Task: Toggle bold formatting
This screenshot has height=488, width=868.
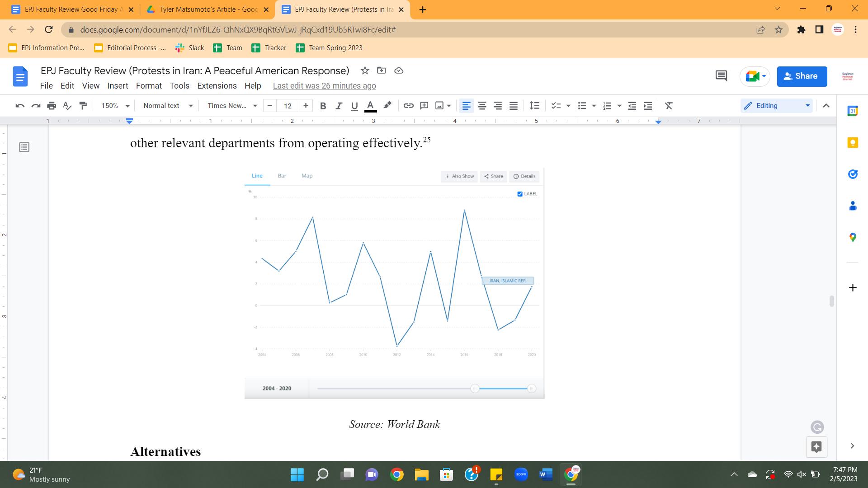Action: (x=323, y=106)
